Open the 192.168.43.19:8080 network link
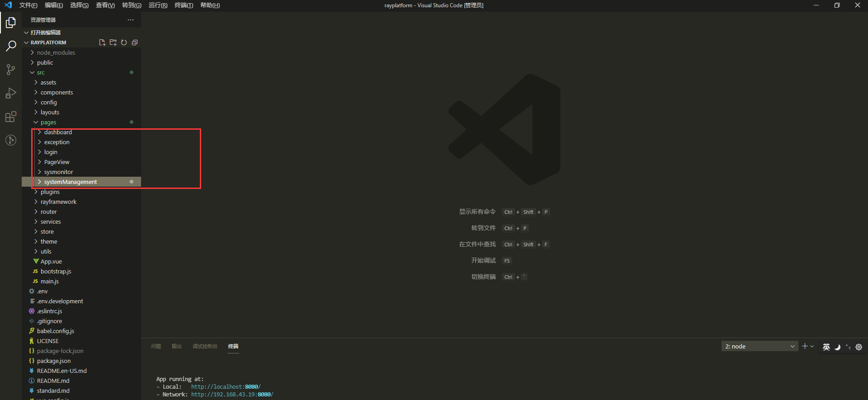This screenshot has height=400, width=868. [x=232, y=395]
